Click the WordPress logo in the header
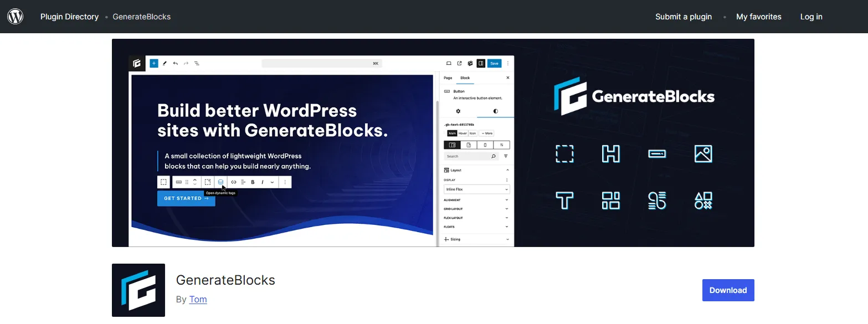 pos(15,17)
